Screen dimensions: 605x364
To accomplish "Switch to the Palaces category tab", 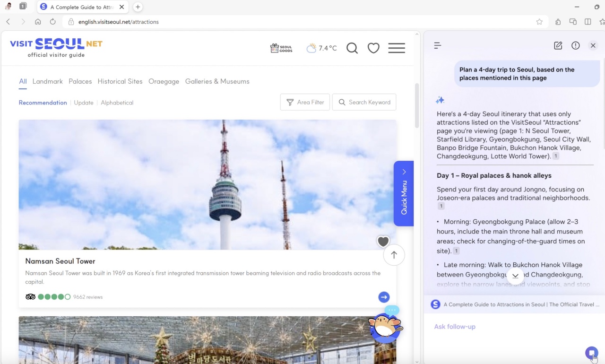I will coord(80,81).
